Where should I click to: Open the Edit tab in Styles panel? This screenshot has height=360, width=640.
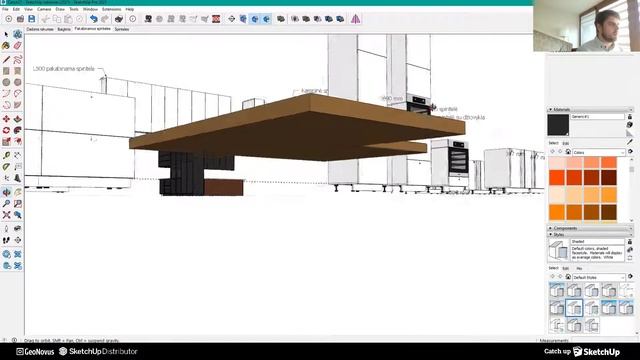(566, 268)
